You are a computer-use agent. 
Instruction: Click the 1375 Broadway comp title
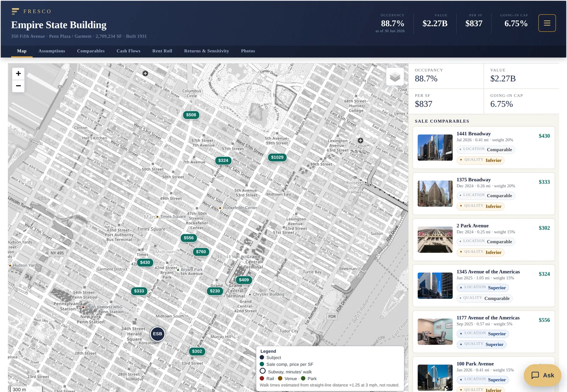[x=473, y=180]
